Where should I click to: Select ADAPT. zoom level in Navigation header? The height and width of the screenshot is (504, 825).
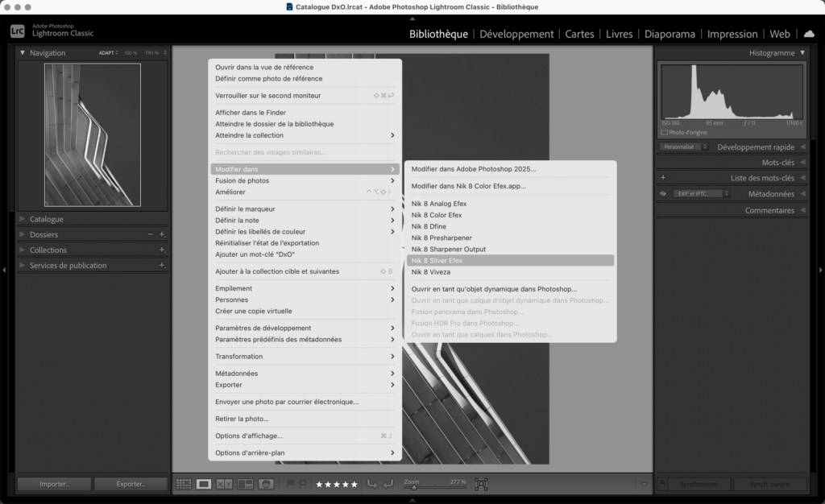[109, 53]
